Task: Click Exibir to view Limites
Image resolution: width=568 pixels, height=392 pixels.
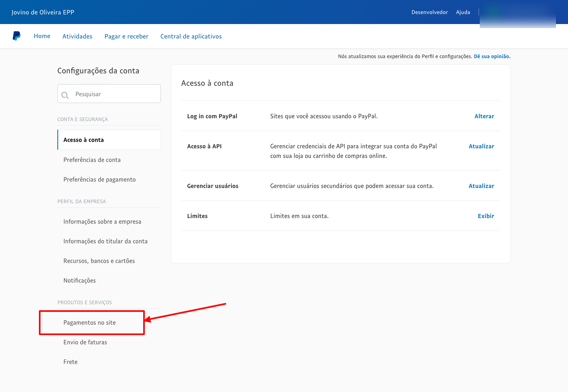Action: click(x=486, y=216)
